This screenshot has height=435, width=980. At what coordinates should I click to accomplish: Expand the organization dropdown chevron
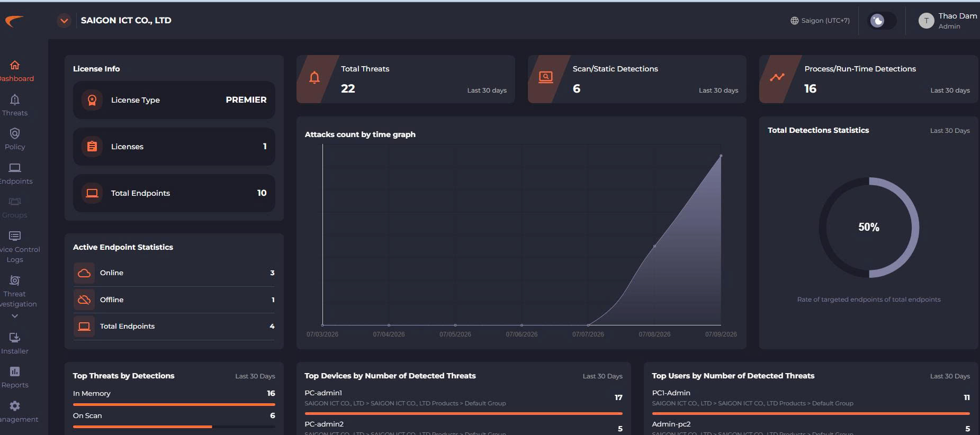tap(64, 21)
